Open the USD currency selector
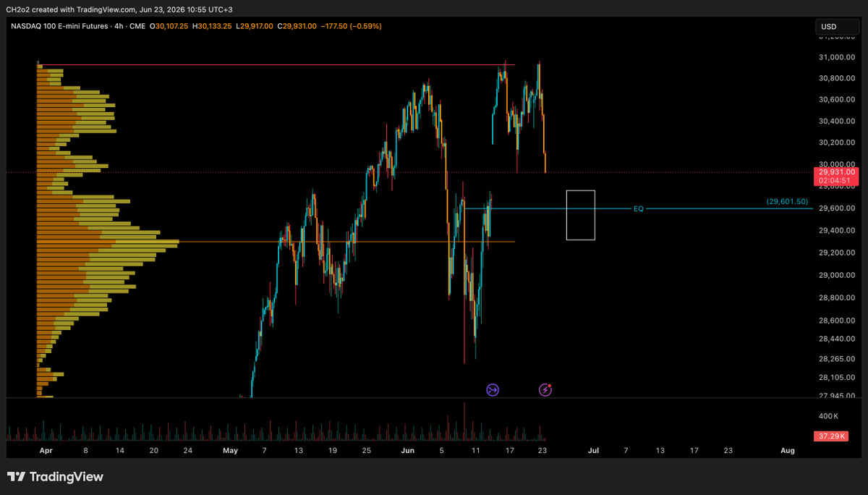The image size is (868, 495). 838,27
